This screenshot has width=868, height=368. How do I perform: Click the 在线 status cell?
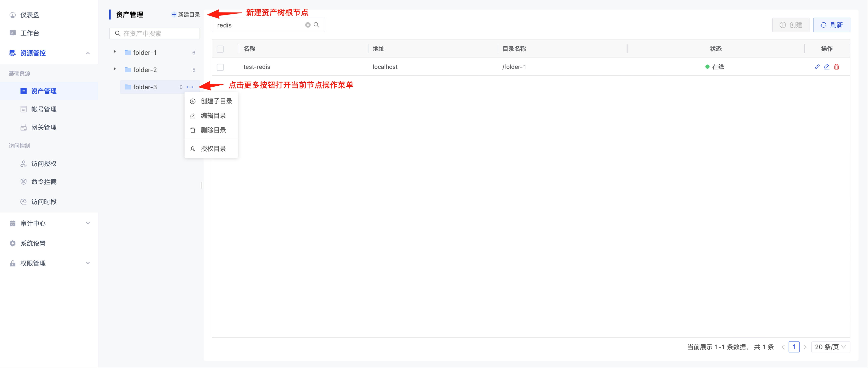click(x=714, y=67)
